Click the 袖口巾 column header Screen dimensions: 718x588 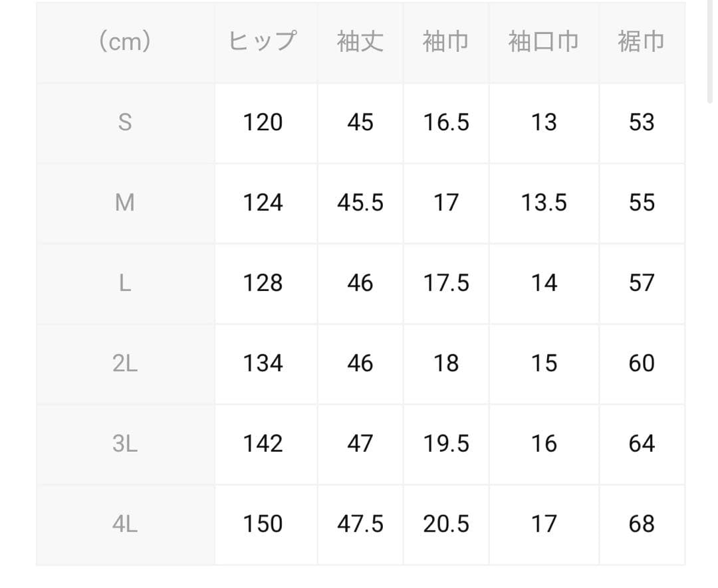[543, 42]
